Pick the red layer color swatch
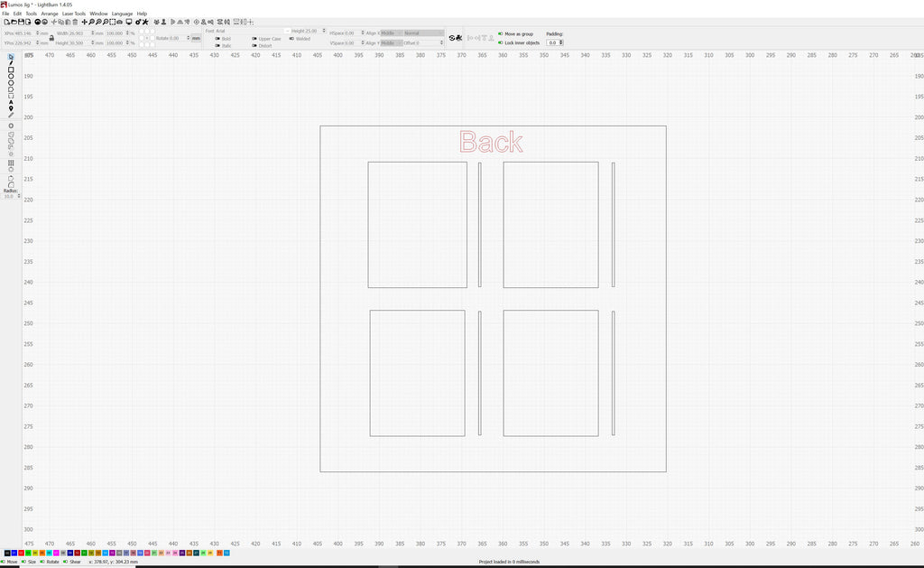This screenshot has height=568, width=924. tap(22, 552)
